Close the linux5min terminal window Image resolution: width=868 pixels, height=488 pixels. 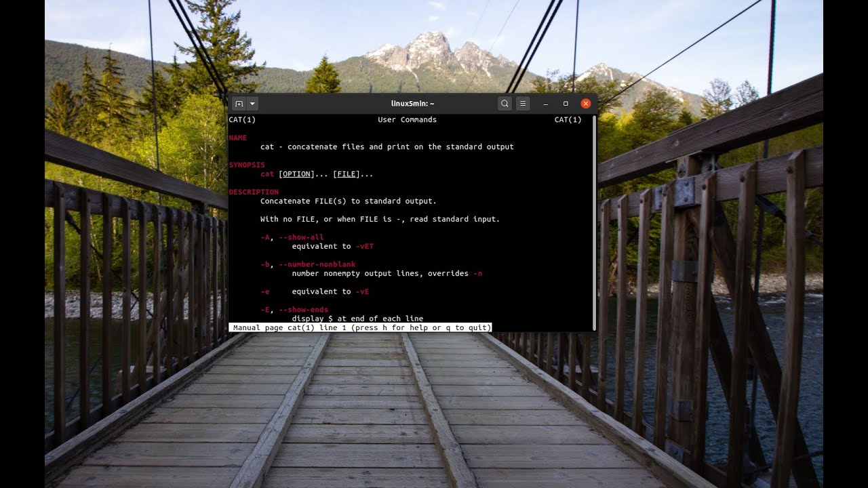(586, 104)
